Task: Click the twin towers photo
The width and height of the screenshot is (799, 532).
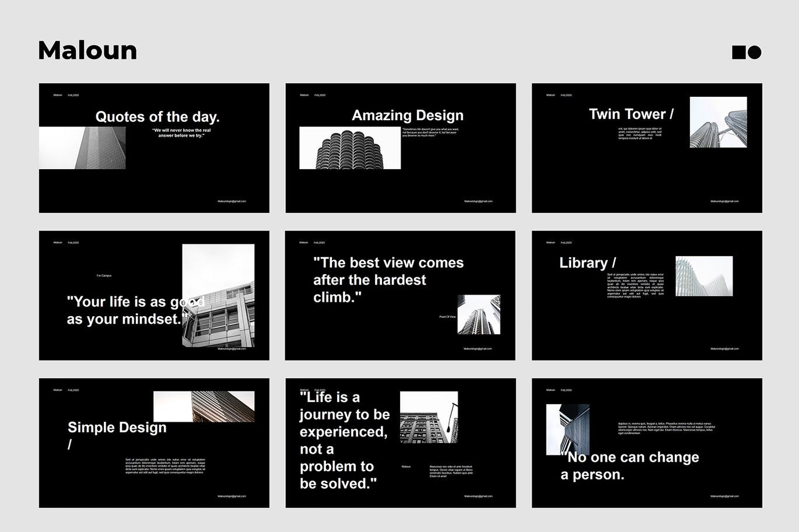Action: [x=718, y=122]
